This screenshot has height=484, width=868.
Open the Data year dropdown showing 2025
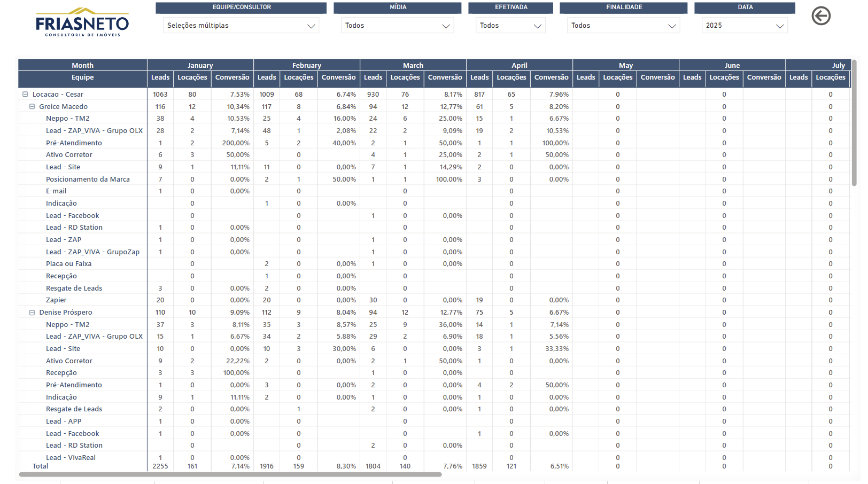coord(745,26)
